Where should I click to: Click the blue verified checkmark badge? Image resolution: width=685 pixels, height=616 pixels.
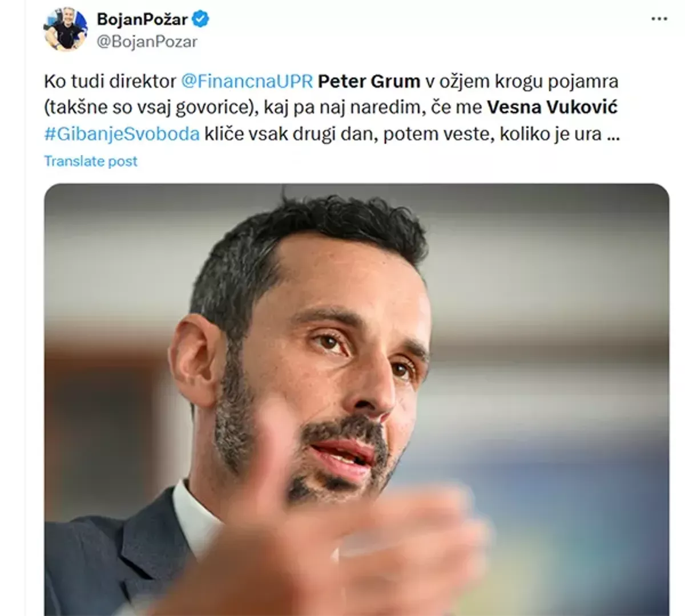[x=200, y=19]
